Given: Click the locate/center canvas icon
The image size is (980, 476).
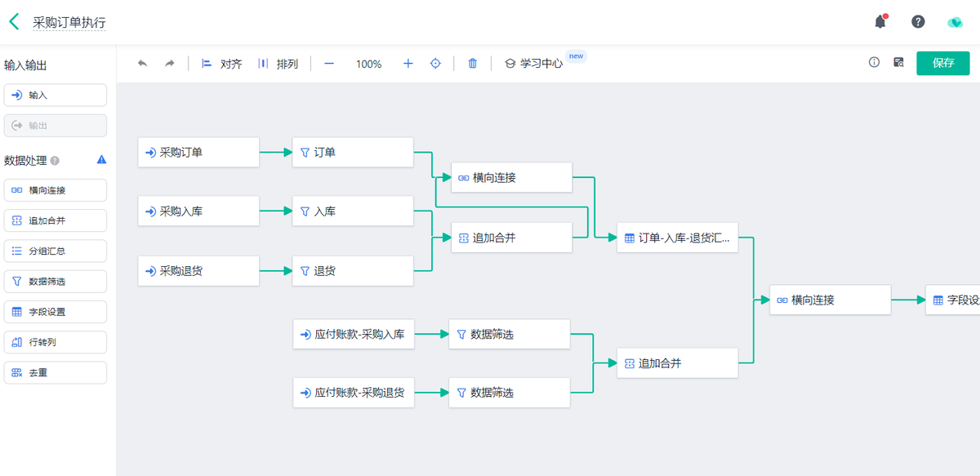Looking at the screenshot, I should (435, 64).
